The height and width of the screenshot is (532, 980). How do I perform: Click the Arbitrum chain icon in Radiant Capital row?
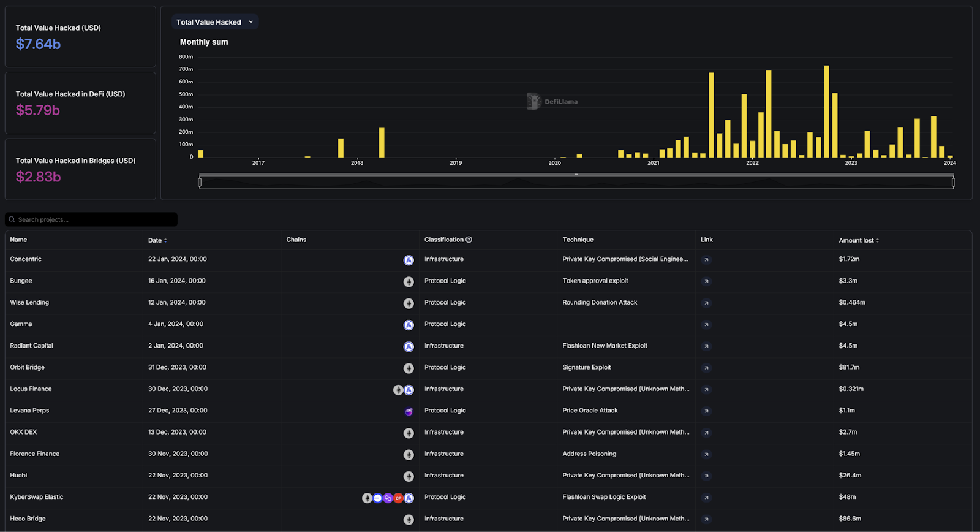pyautogui.click(x=409, y=347)
